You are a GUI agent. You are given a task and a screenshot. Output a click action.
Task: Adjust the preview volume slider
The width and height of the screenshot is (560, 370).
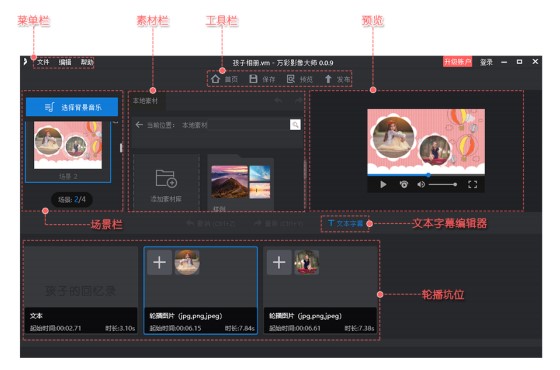point(443,184)
